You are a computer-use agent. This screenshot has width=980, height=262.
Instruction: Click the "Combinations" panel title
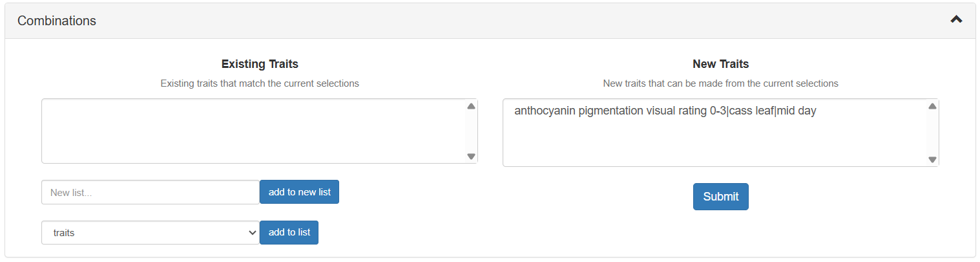tap(57, 21)
